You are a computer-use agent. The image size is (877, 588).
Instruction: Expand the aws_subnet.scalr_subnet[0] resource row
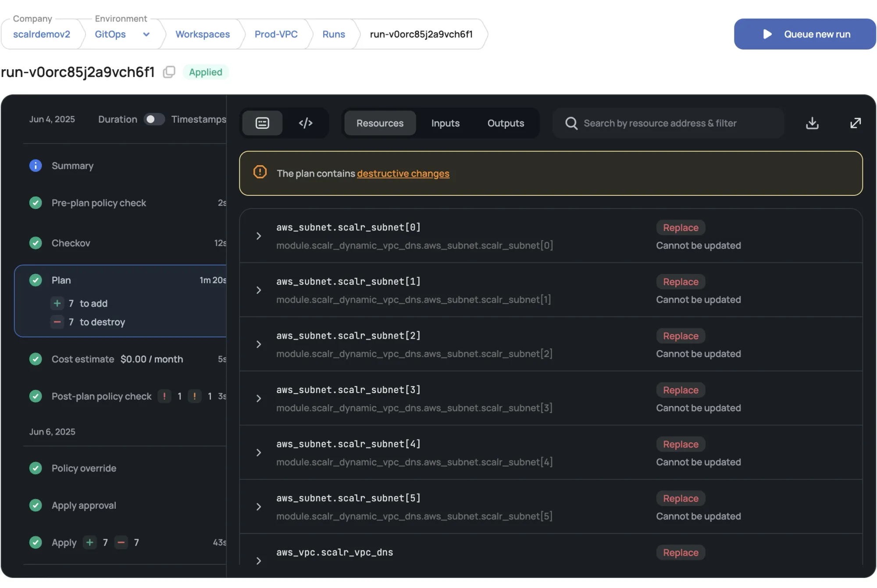(259, 236)
